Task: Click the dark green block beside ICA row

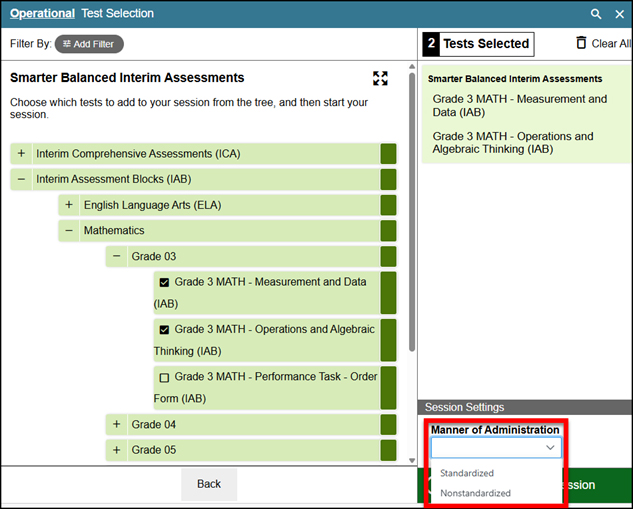Action: pyautogui.click(x=388, y=154)
